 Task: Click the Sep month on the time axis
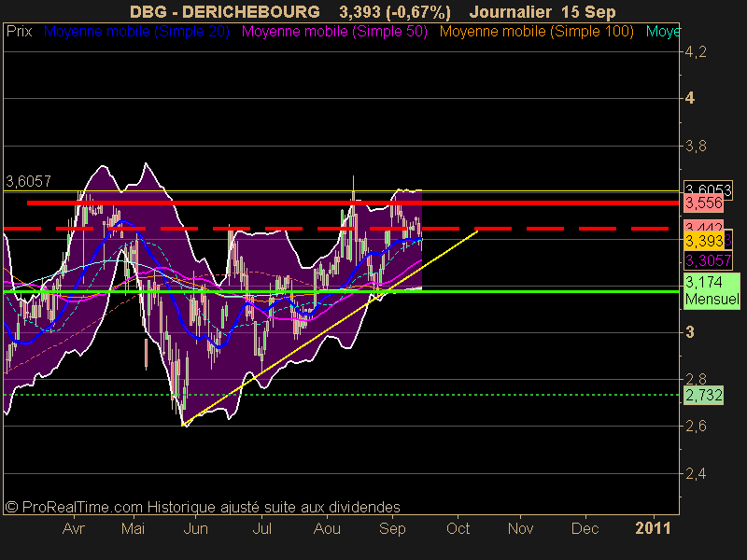pyautogui.click(x=392, y=528)
